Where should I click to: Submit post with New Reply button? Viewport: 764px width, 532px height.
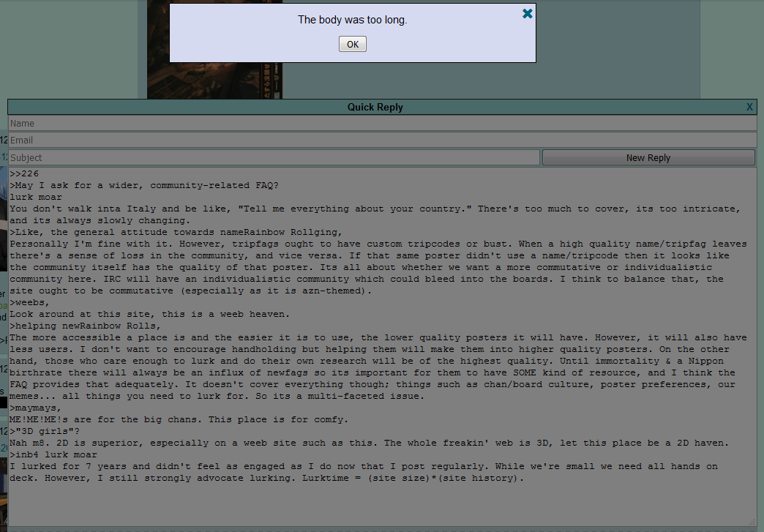pyautogui.click(x=648, y=157)
